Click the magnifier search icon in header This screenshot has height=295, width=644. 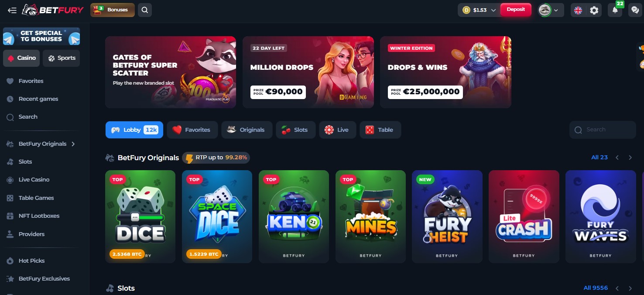[x=144, y=10]
